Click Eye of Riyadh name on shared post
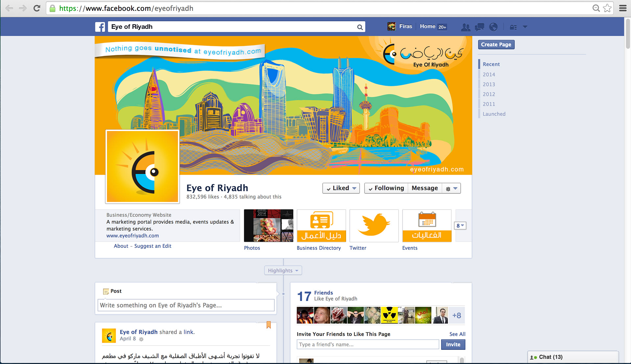 139,332
